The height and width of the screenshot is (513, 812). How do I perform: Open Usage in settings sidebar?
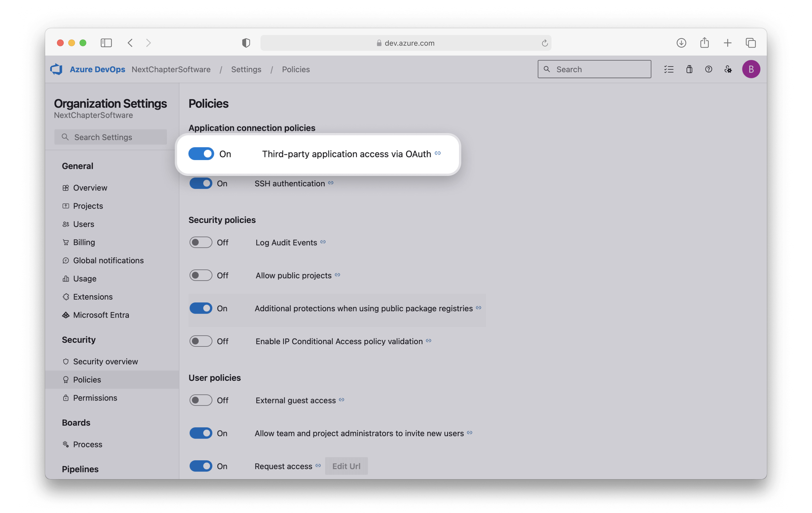(x=112, y=279)
